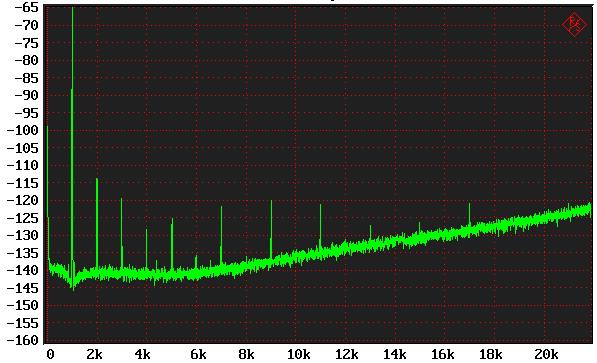The width and height of the screenshot is (597, 363).
Task: Click the -100 vertical axis label
Action: [22, 130]
